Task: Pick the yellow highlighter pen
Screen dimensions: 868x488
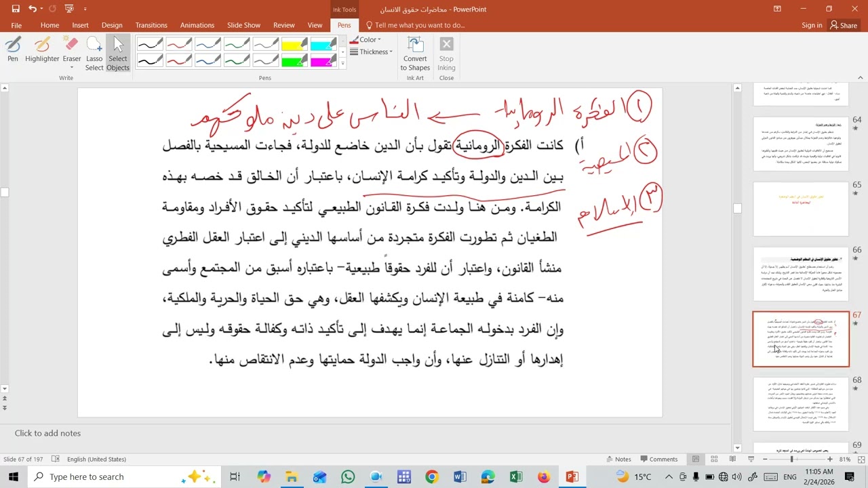Action: [294, 43]
